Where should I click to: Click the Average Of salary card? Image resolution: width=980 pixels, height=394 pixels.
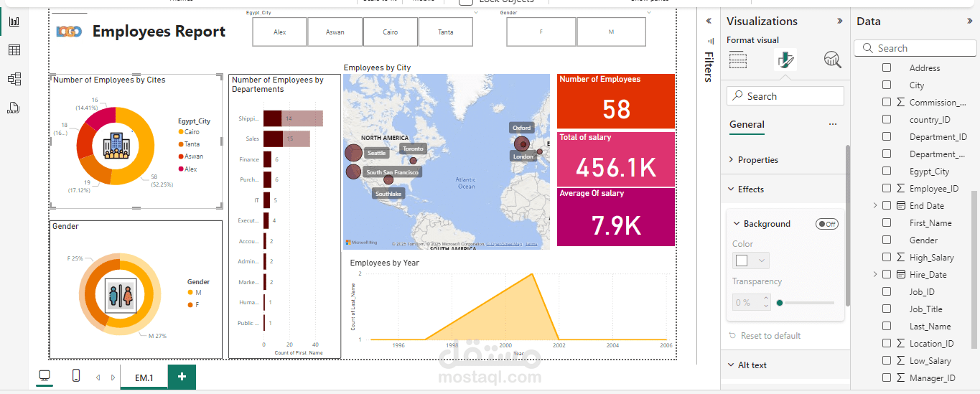click(616, 217)
